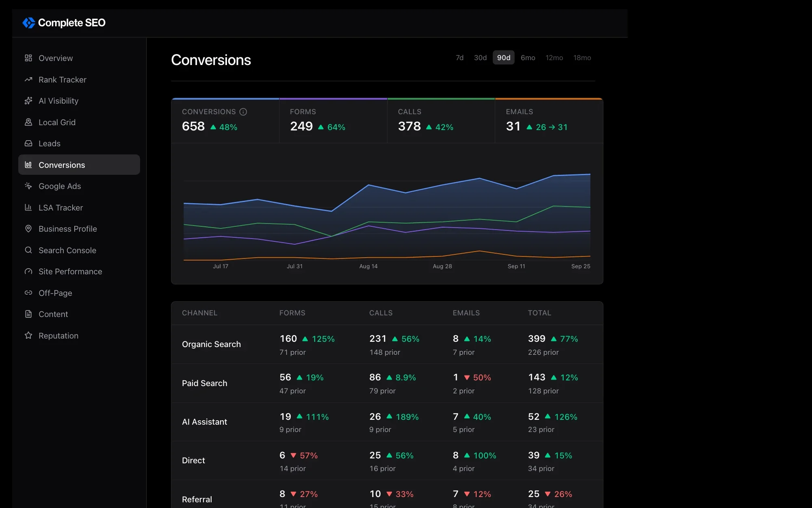Click the Content document icon
812x508 pixels.
28,314
